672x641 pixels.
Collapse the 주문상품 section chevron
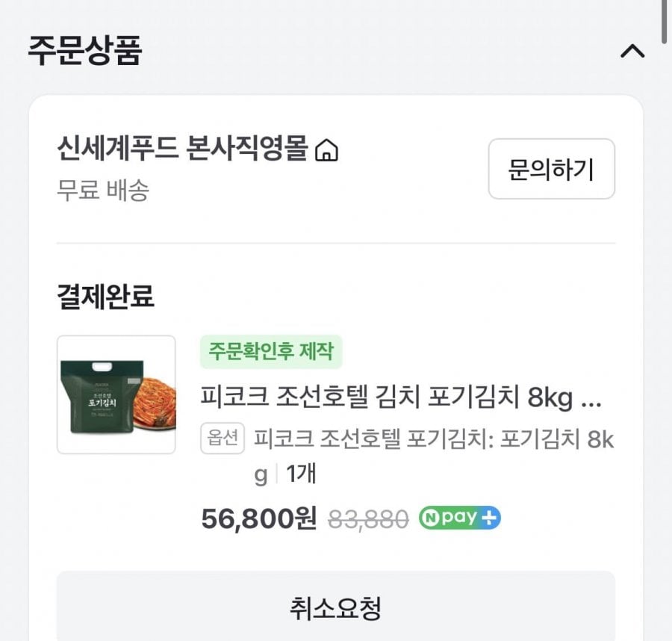tap(632, 52)
